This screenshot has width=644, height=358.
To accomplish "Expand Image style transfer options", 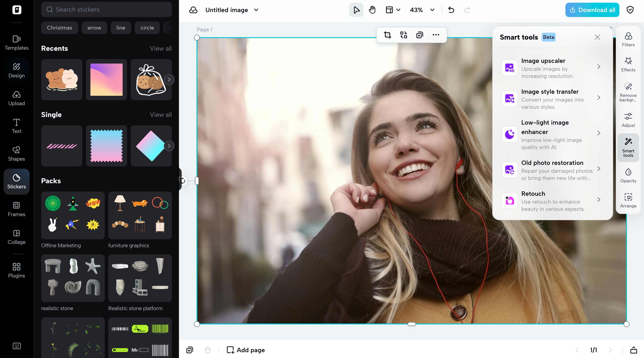I will click(x=599, y=98).
